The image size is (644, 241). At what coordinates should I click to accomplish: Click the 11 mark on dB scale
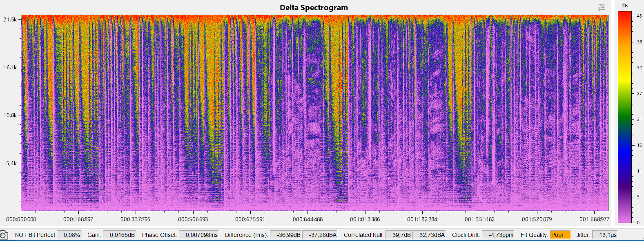[640, 171]
